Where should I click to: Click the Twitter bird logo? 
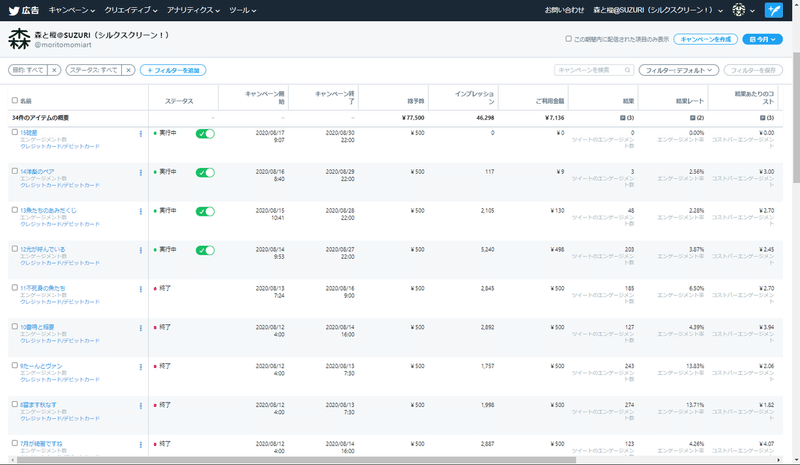point(14,10)
